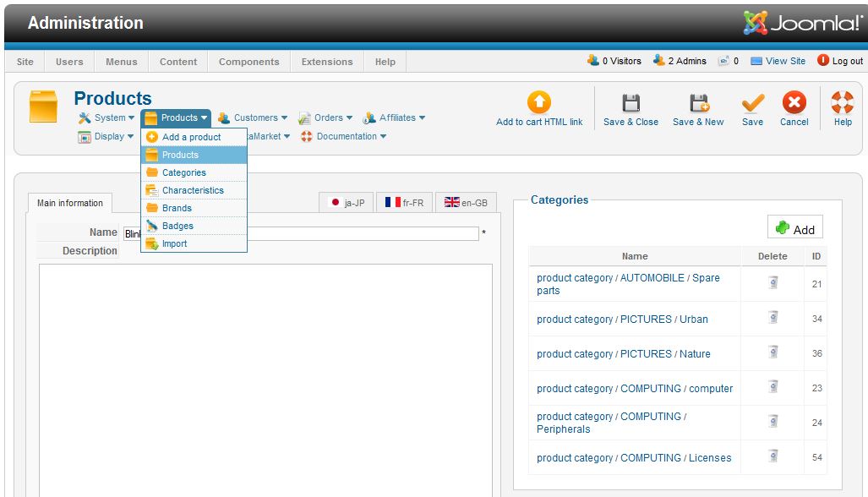868x497 pixels.
Task: Open the Content top menu
Action: point(178,62)
